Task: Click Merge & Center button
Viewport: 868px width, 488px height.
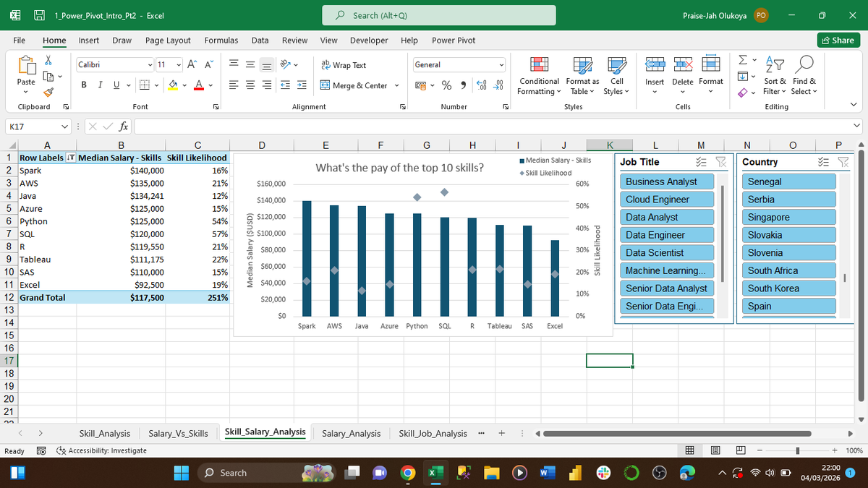Action: click(354, 86)
